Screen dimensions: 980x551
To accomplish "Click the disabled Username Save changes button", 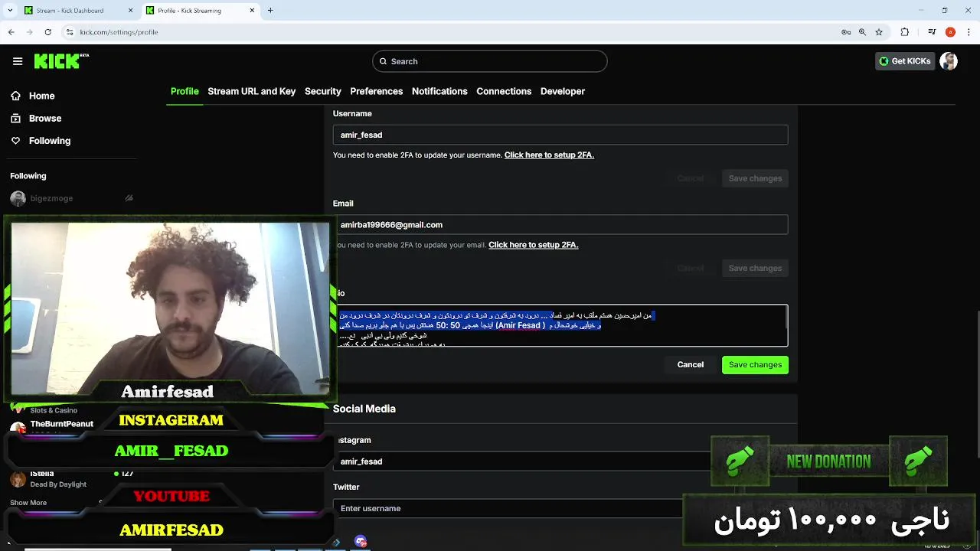I will pos(755,178).
